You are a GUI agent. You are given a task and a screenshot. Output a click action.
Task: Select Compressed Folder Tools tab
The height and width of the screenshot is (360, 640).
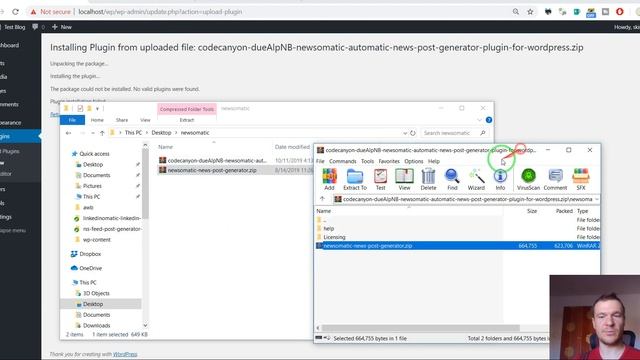pos(187,109)
